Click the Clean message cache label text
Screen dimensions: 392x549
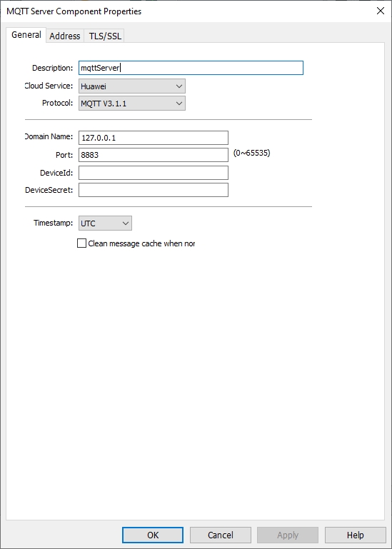[141, 243]
